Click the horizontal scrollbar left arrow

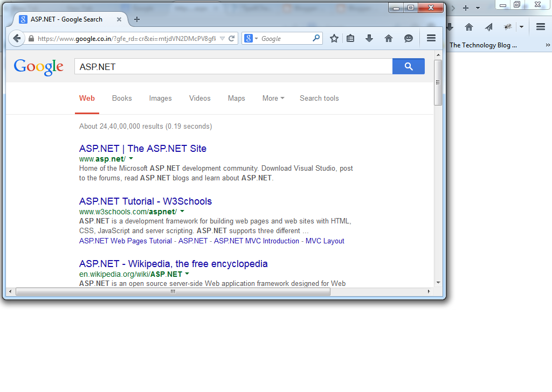click(10, 291)
